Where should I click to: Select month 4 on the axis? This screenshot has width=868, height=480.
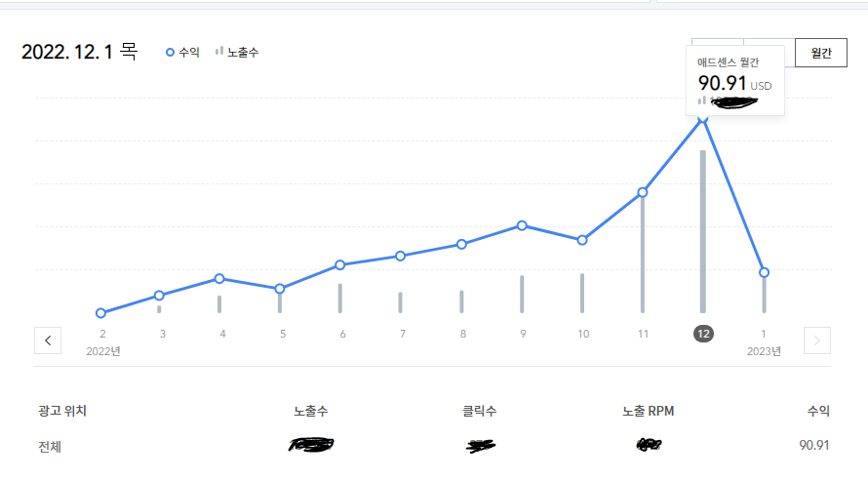point(222,334)
